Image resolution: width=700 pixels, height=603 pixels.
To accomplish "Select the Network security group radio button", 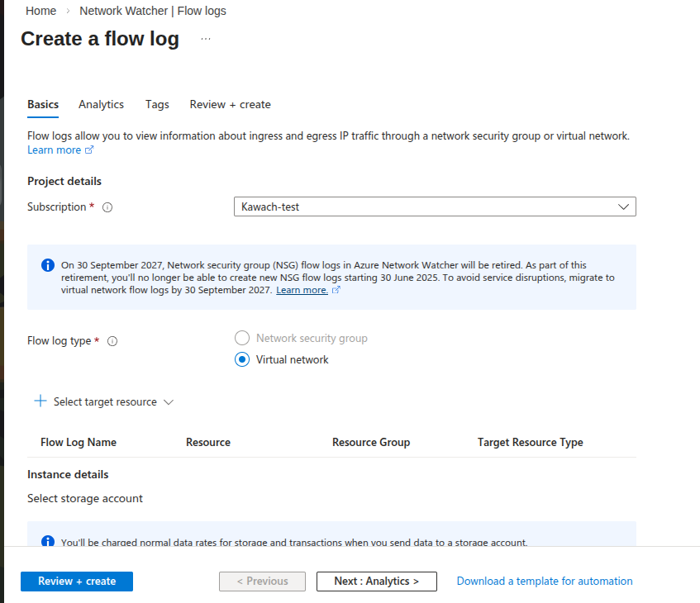I will click(x=242, y=338).
